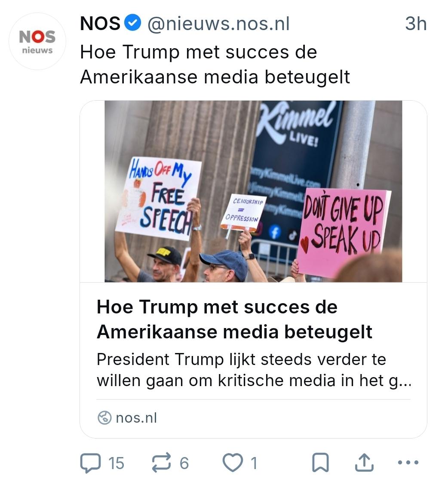Open the @nieuws.nos.nl handle link

218,24
